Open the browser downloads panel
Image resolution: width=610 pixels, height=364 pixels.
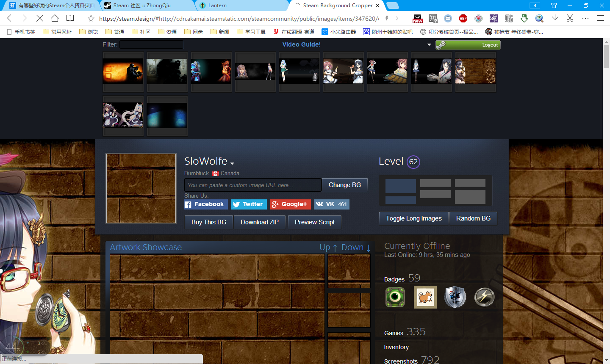point(555,18)
